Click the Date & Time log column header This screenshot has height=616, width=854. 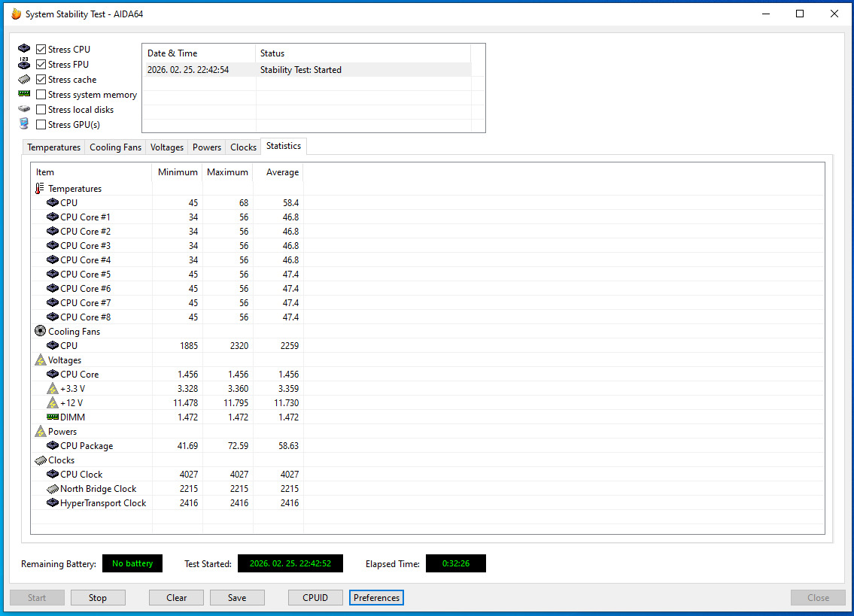click(199, 53)
